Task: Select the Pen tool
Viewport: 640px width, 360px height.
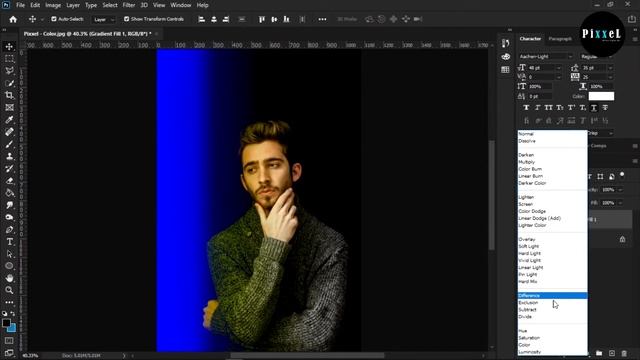Action: pyautogui.click(x=9, y=229)
